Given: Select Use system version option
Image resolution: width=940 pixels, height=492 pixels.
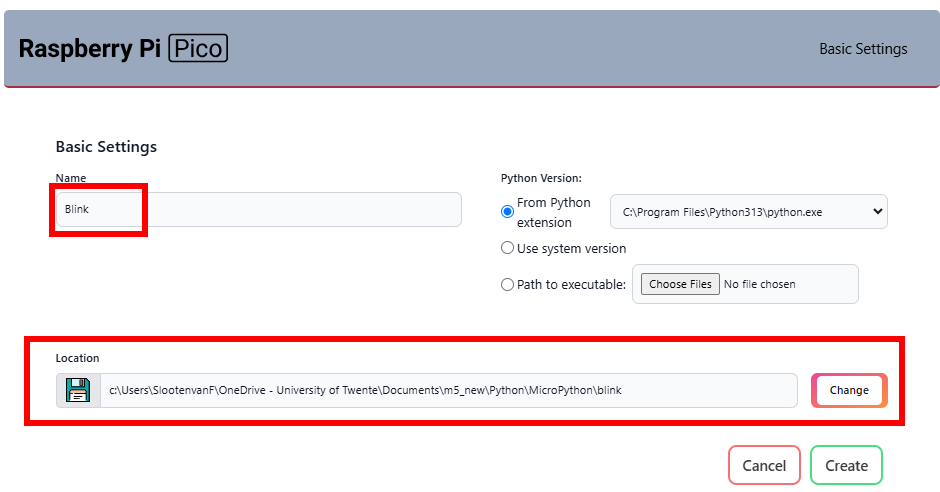Looking at the screenshot, I should click(507, 248).
